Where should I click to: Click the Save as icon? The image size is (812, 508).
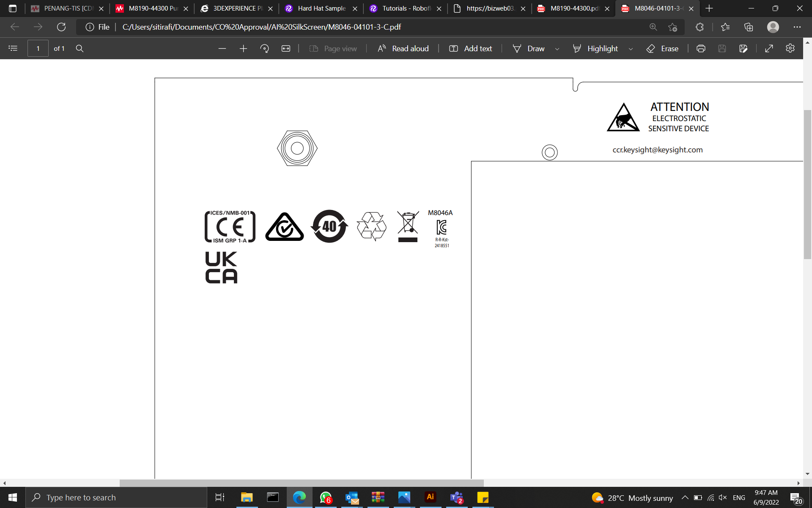point(743,49)
